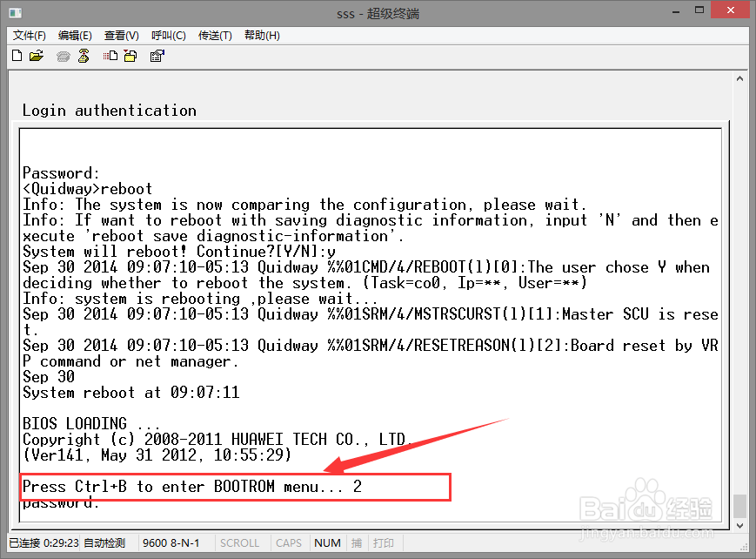Viewport: 756px width, 559px height.
Task: Click the NUM indicator in status bar
Action: 327,543
